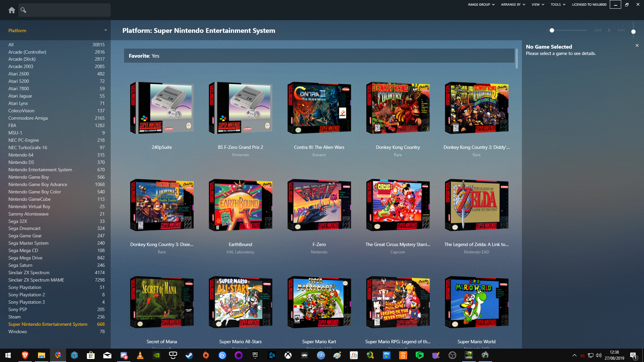Viewport: 644px width, 362px height.
Task: Click the next track music control
Action: [x=621, y=30]
